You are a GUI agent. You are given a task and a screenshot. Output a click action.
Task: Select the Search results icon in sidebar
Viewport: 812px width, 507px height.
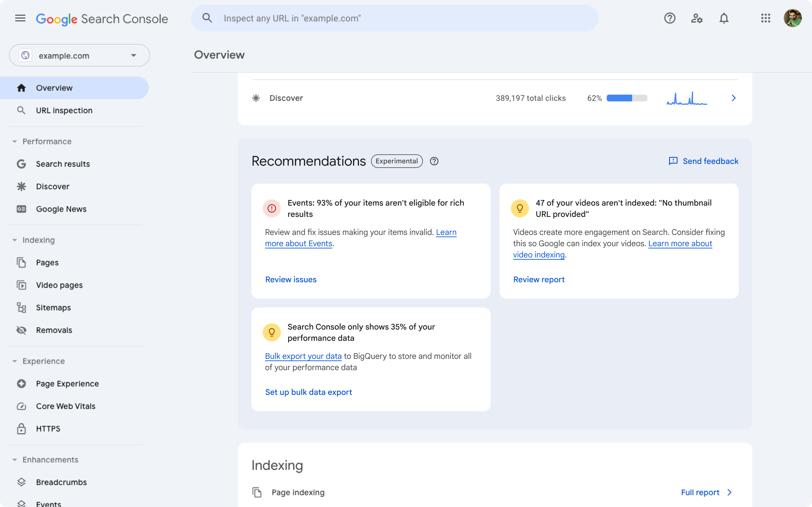[21, 164]
